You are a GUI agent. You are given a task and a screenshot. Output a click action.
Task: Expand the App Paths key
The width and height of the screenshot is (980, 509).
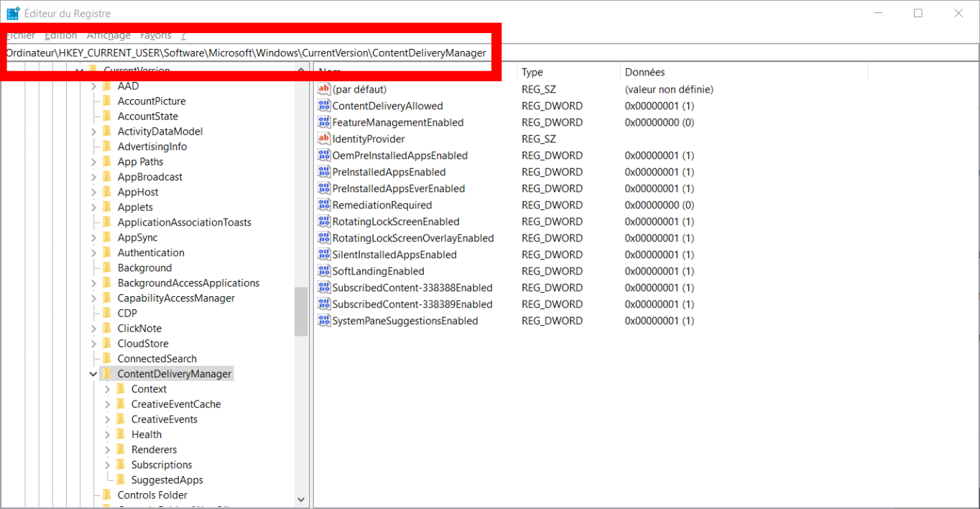(93, 162)
